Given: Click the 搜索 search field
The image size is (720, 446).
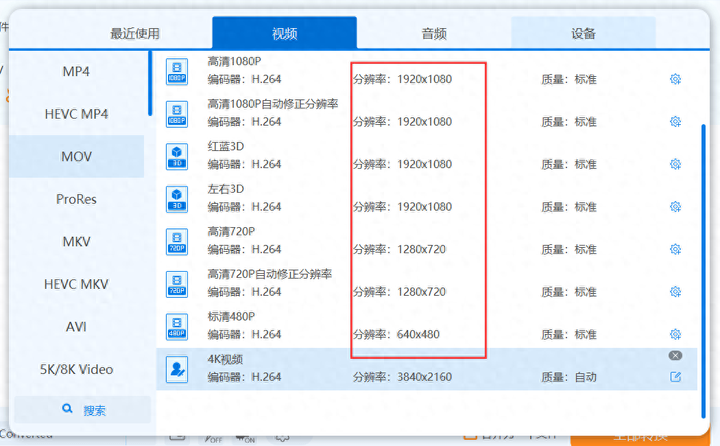Looking at the screenshot, I should 82,410.
